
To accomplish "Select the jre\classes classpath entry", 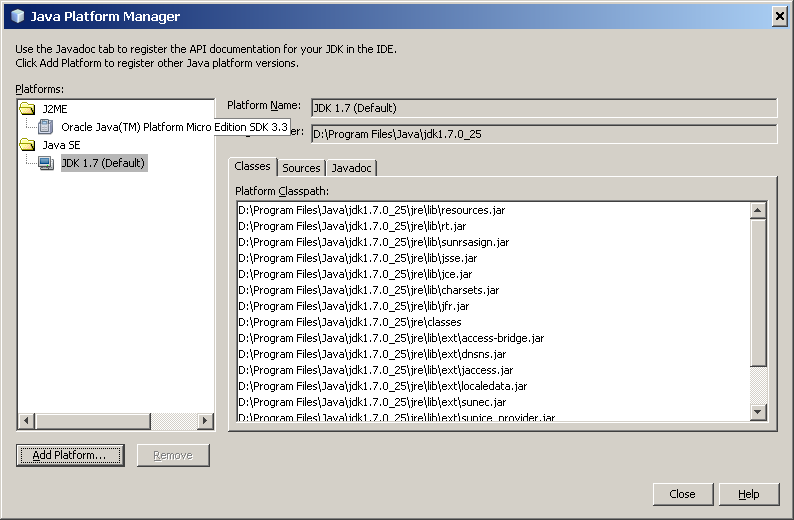I will point(350,322).
